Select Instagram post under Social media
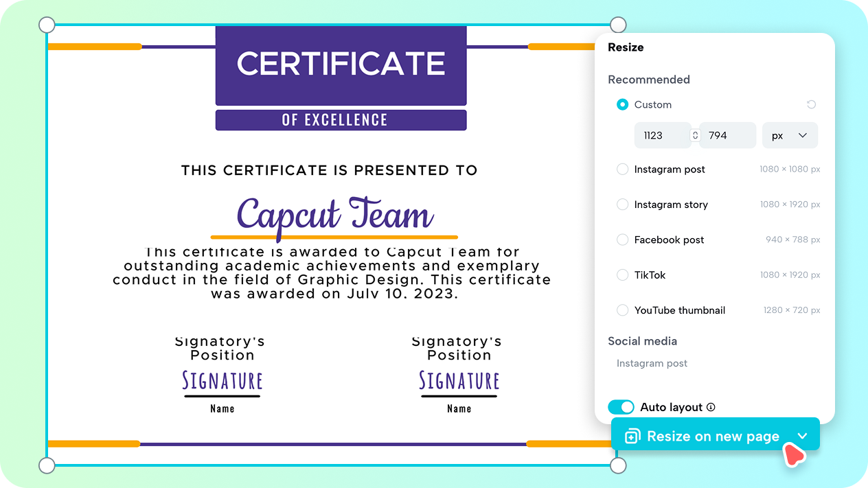The image size is (868, 488). coord(651,362)
